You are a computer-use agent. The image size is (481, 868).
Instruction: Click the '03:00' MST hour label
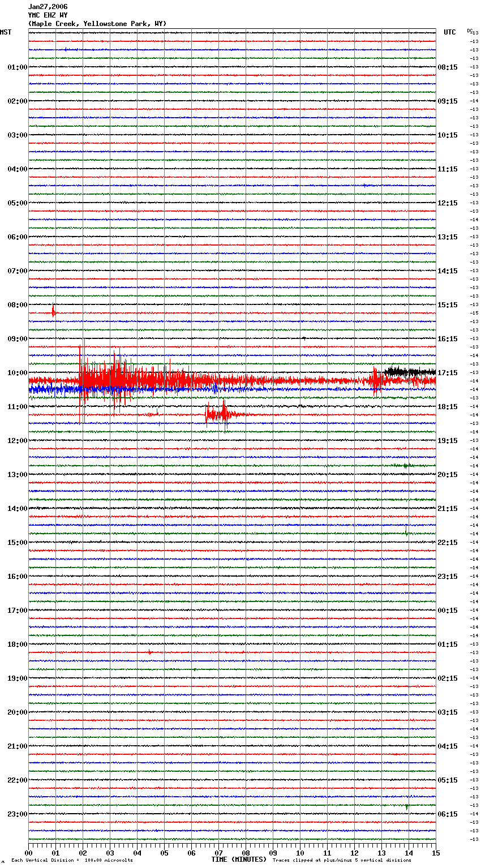pyautogui.click(x=18, y=135)
